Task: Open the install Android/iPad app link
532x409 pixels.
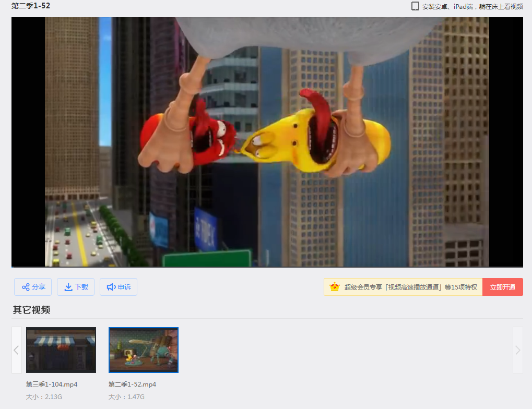Action: click(x=472, y=7)
